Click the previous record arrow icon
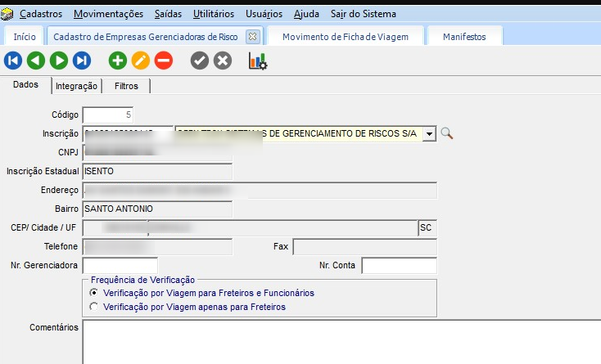601x364 pixels. [x=35, y=60]
